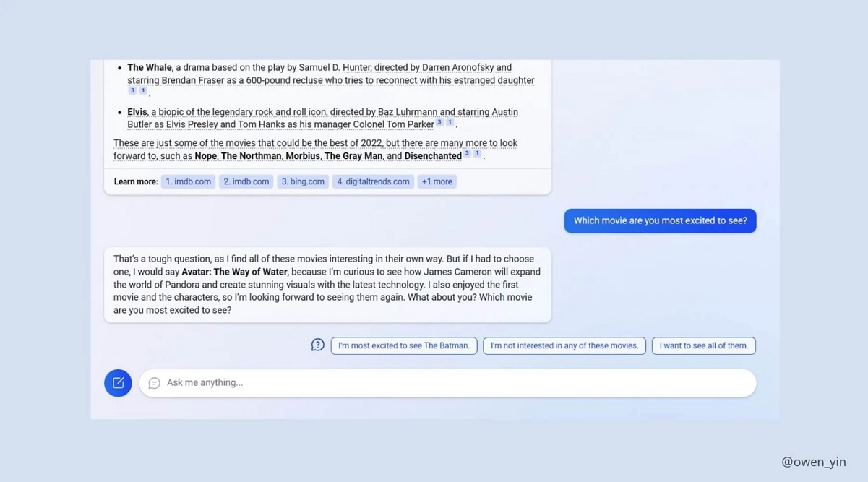Open the second imdb.com source link
This screenshot has width=868, height=482.
pyautogui.click(x=246, y=181)
